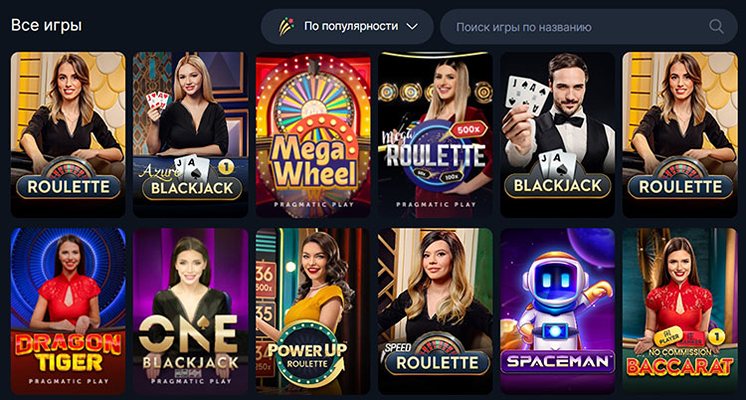Screen dimensions: 746x400
Task: Launch the Spaceman game
Action: [557, 311]
